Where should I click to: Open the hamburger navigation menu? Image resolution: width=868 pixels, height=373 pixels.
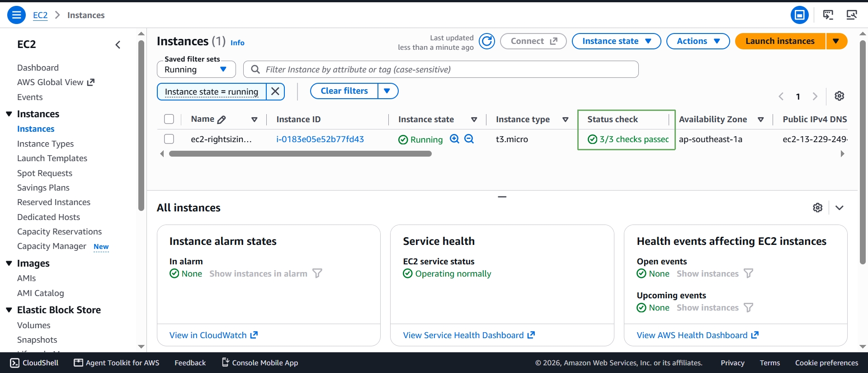(x=16, y=15)
